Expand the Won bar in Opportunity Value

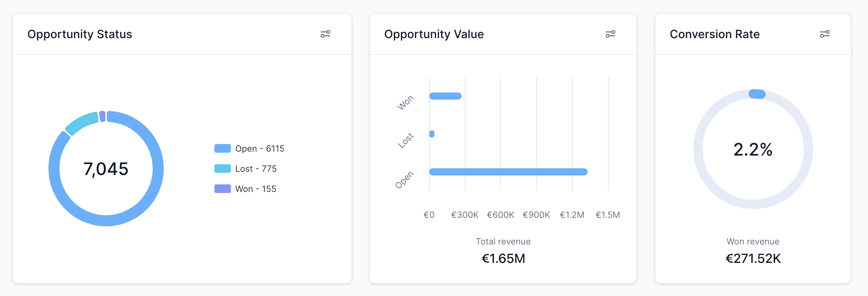click(x=445, y=95)
